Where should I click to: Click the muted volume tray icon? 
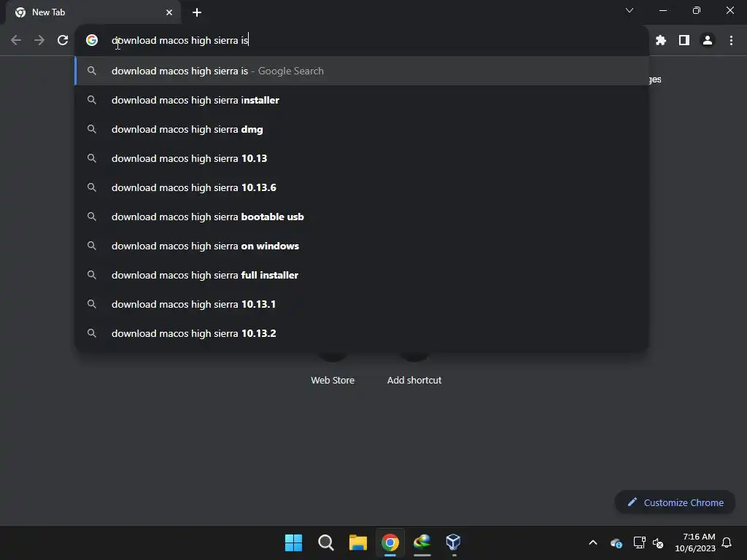point(658,542)
